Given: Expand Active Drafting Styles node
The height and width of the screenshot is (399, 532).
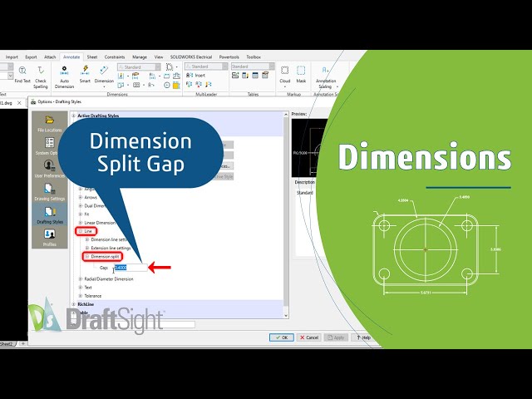Looking at the screenshot, I should point(74,116).
